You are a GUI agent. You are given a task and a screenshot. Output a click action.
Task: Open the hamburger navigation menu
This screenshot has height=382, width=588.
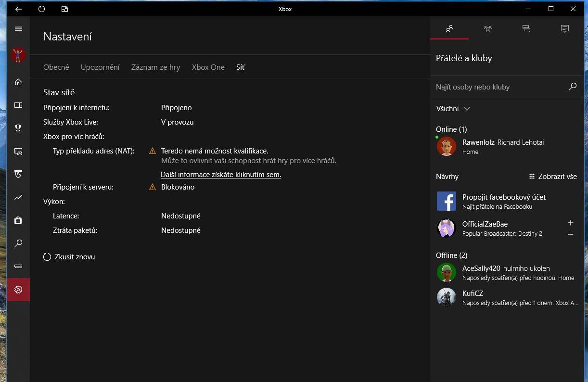coord(18,29)
